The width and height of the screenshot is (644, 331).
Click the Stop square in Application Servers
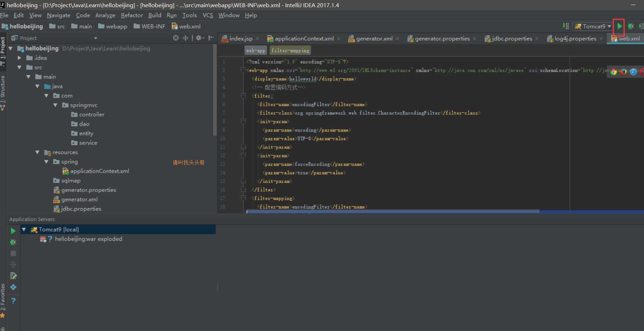[x=13, y=253]
